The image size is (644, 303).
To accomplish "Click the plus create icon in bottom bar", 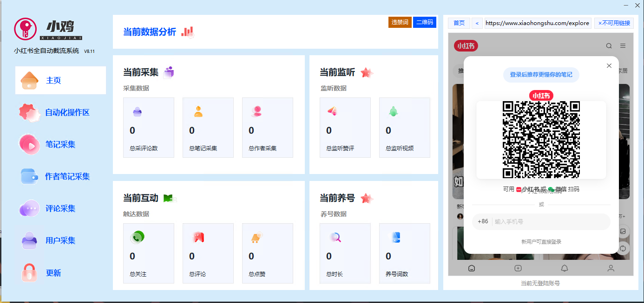I will (518, 268).
